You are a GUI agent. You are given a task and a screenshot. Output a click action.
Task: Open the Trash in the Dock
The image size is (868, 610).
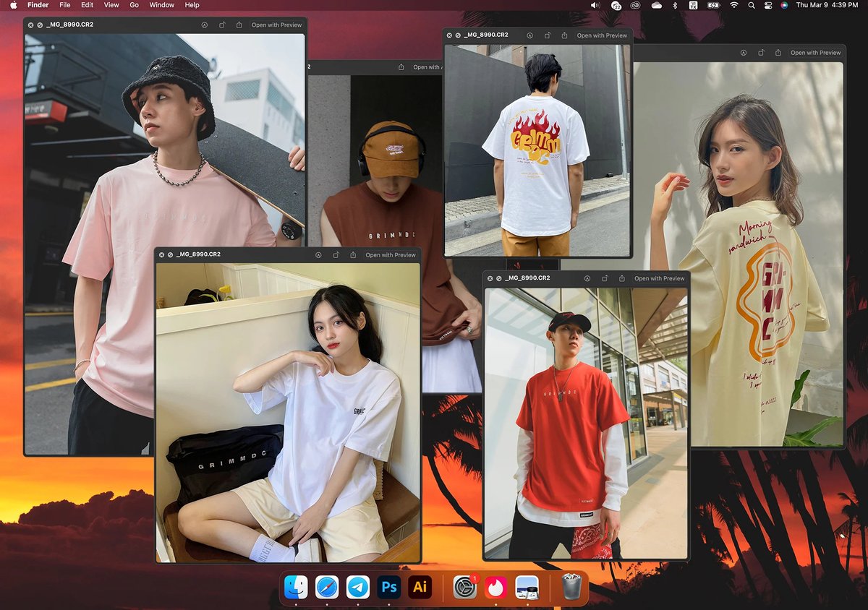click(x=571, y=587)
